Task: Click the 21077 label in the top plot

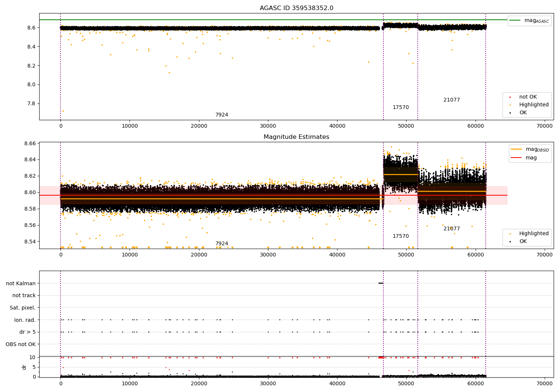Action: 452,100
